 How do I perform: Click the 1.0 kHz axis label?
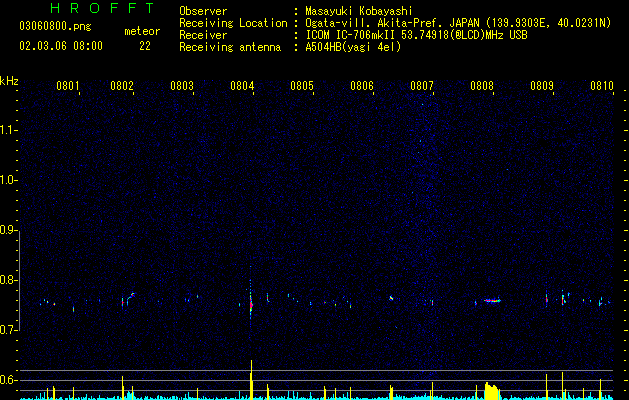8,180
